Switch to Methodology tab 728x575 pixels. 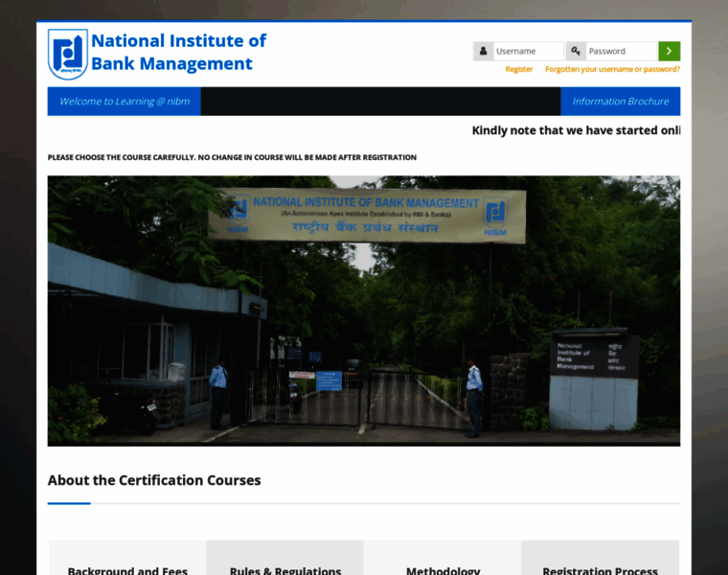click(443, 558)
